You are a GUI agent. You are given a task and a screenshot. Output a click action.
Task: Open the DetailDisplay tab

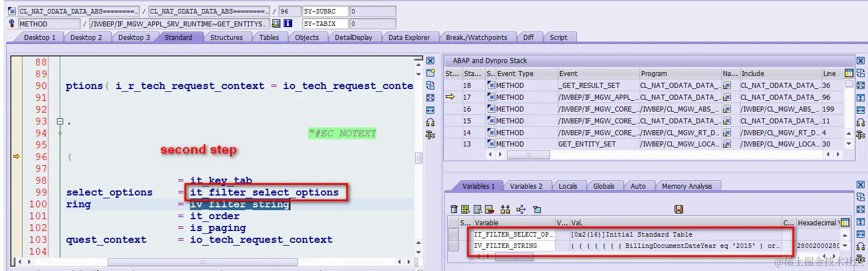(x=353, y=37)
